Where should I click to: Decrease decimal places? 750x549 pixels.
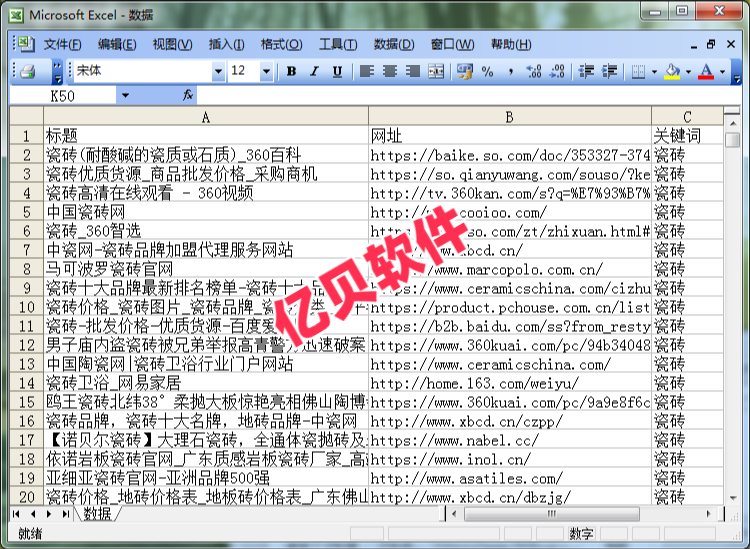click(557, 72)
